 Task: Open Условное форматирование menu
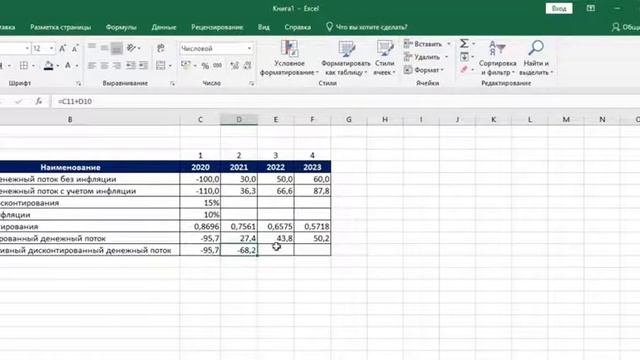click(289, 58)
